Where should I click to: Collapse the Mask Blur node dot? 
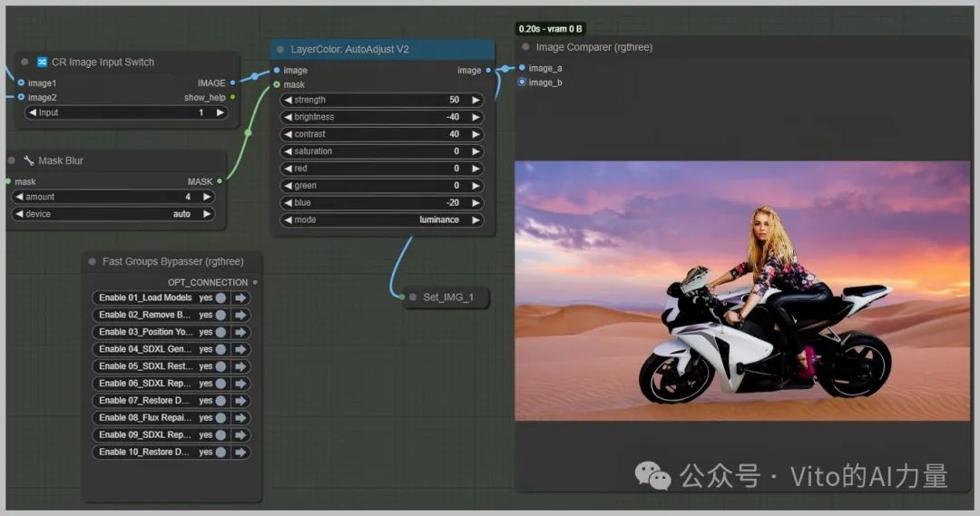pos(11,161)
